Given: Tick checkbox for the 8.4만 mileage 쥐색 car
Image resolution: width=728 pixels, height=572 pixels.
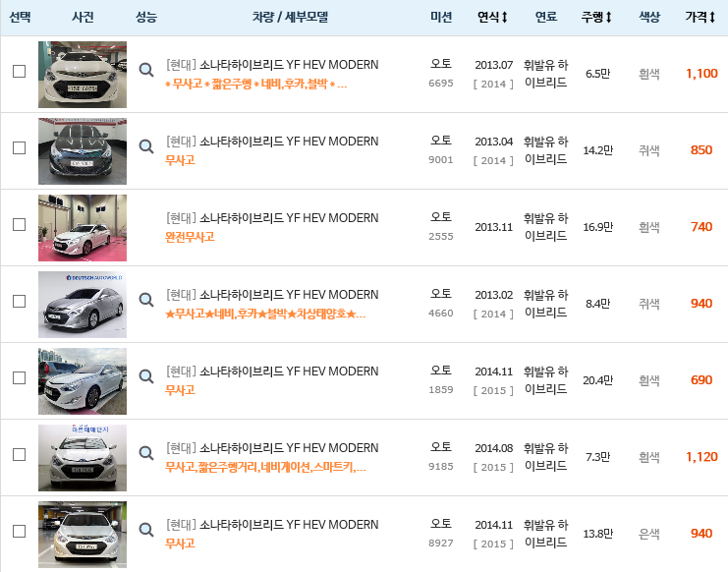Looking at the screenshot, I should pyautogui.click(x=19, y=302).
